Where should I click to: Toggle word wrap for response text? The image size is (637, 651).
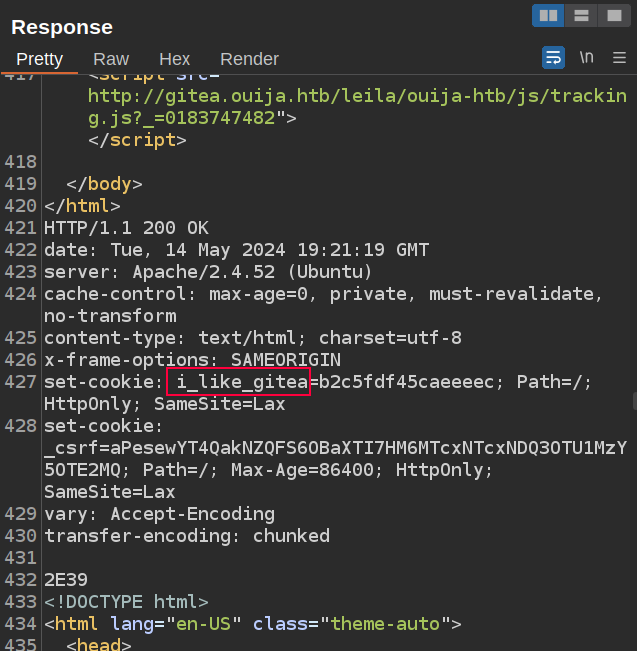553,57
